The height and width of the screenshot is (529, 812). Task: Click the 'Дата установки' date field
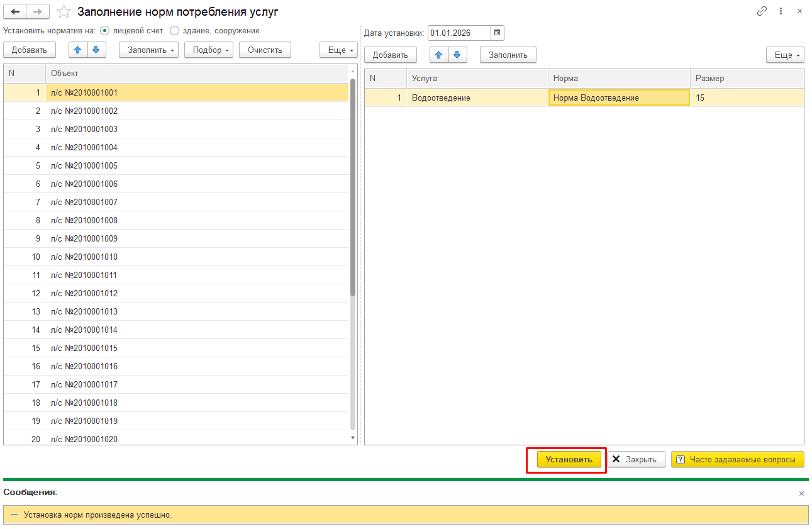[x=459, y=33]
